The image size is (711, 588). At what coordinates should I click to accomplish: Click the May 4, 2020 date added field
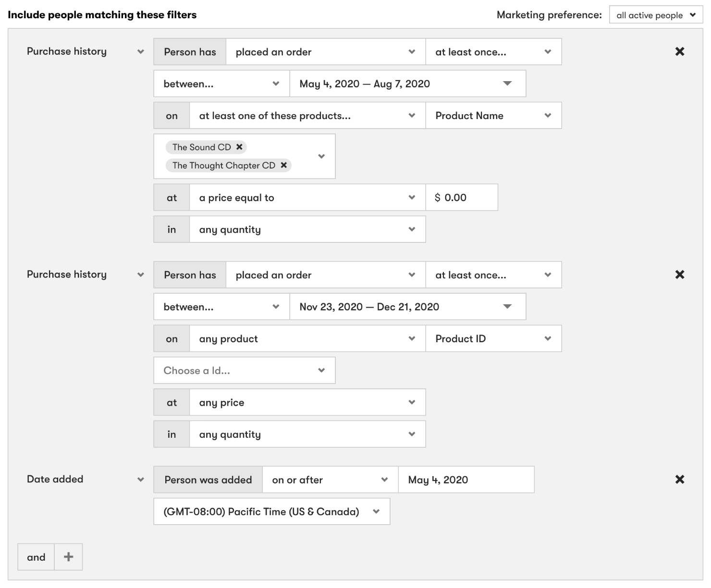coord(466,480)
